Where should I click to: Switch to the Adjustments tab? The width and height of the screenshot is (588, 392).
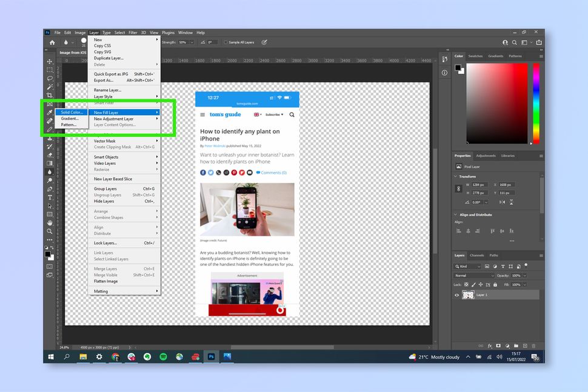click(x=486, y=156)
